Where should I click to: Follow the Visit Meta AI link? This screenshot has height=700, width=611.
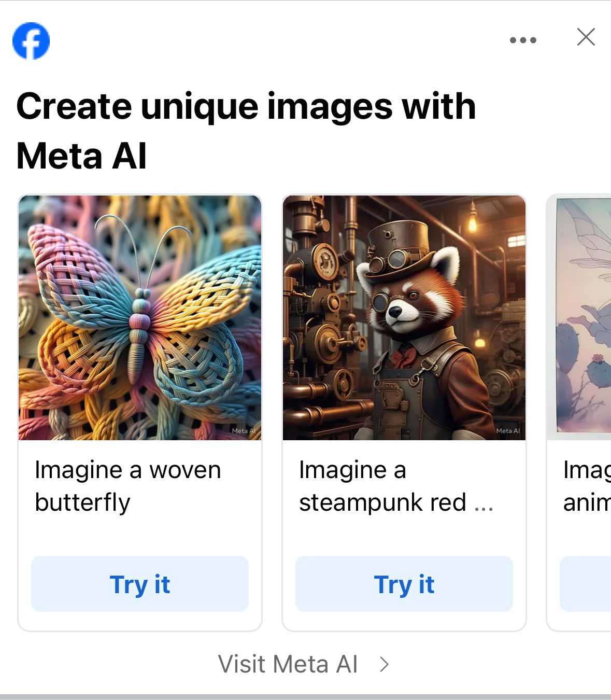coord(288,664)
